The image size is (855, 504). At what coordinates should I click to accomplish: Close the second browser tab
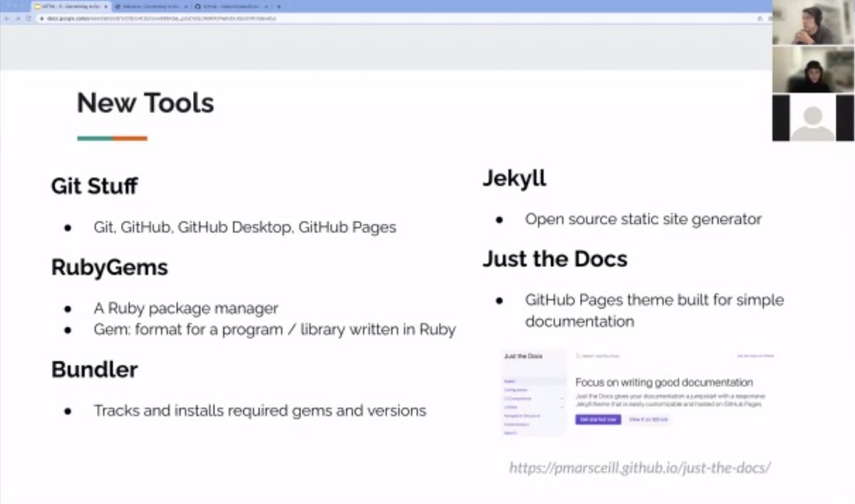186,6
